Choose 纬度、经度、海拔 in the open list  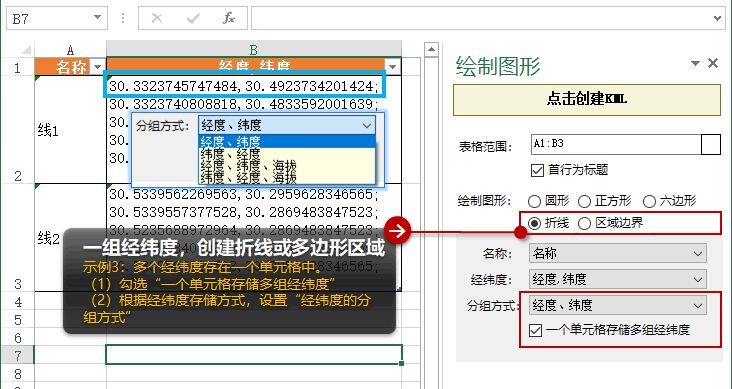287,178
